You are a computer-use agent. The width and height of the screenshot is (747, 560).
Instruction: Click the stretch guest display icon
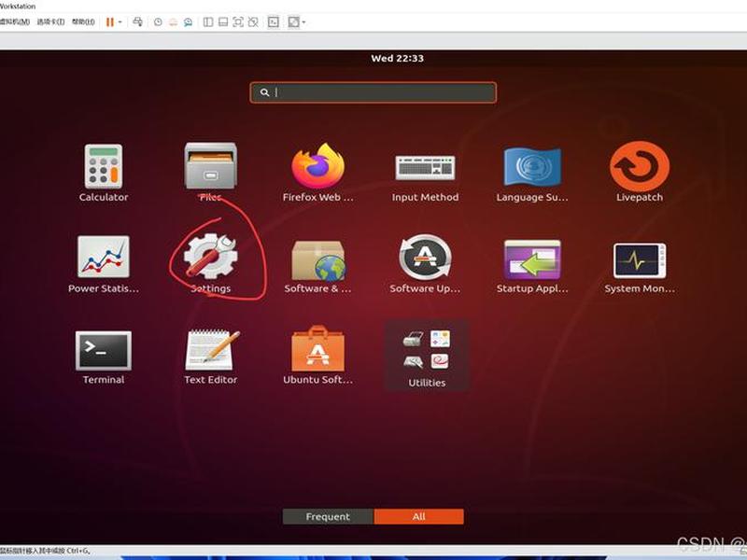point(293,21)
